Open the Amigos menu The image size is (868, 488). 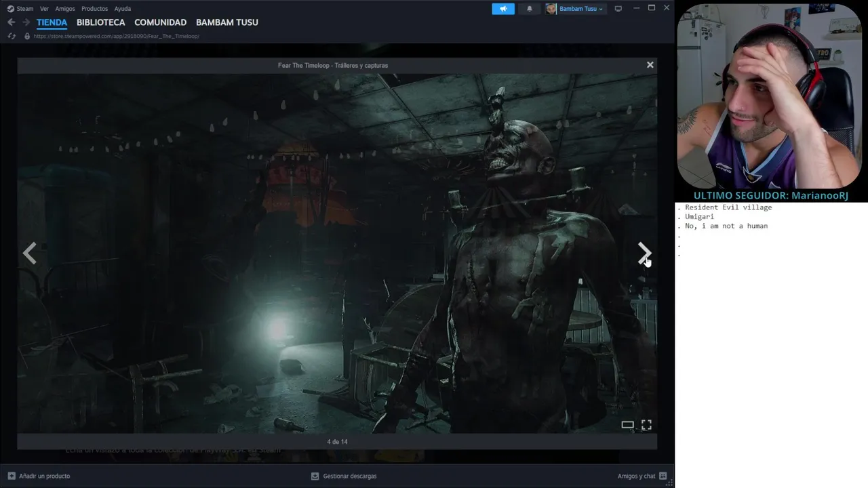[x=65, y=9]
